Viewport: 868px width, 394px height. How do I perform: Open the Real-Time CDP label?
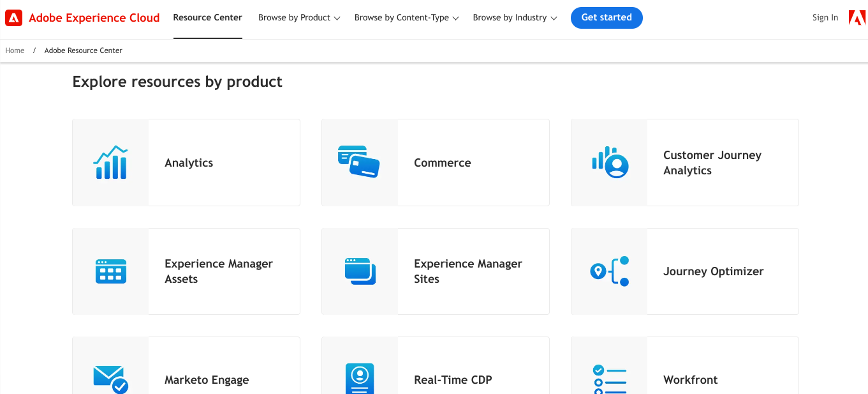(453, 380)
